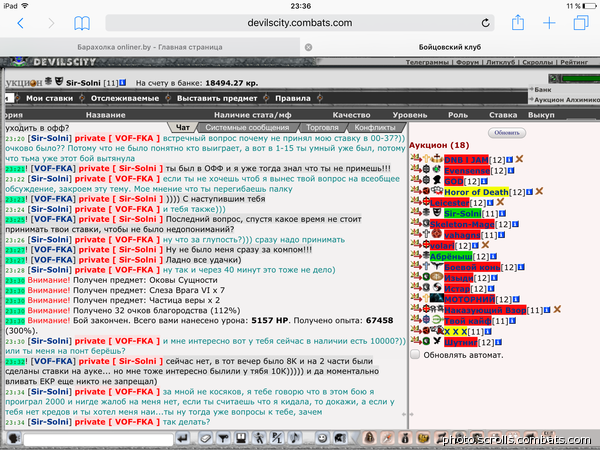Clear chat with the eraser icon
The width and height of the screenshot is (600, 450).
coord(205,438)
